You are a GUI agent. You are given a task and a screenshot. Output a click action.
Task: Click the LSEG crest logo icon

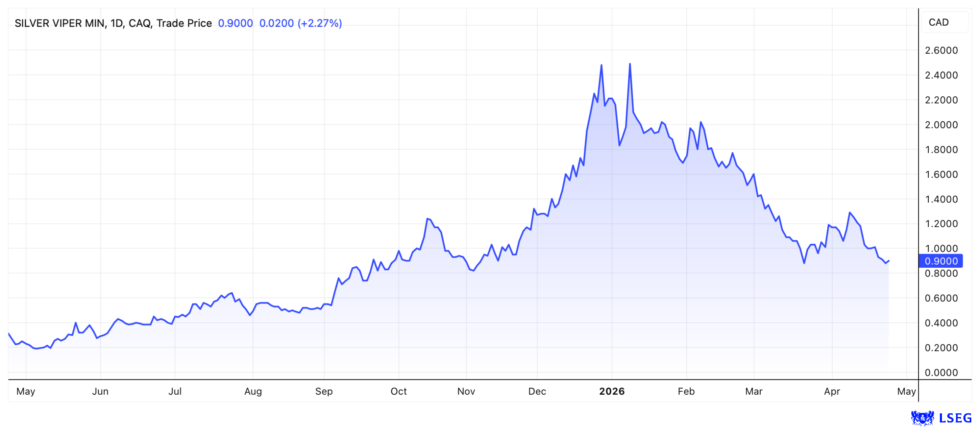tap(922, 418)
